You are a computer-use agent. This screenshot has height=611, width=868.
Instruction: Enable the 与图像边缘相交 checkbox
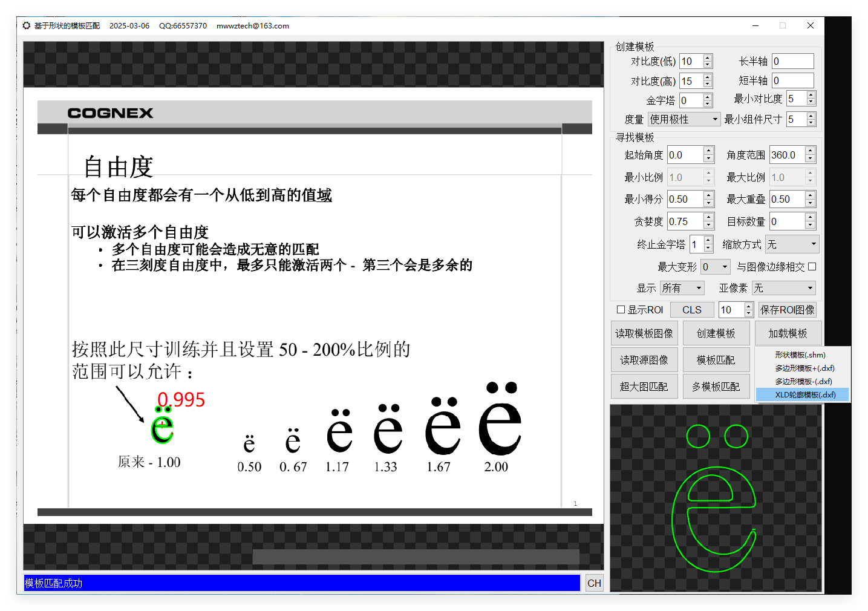(812, 266)
